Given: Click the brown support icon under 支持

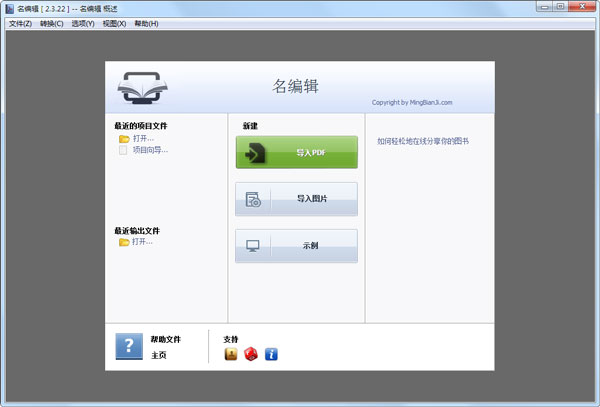Looking at the screenshot, I should [231, 354].
